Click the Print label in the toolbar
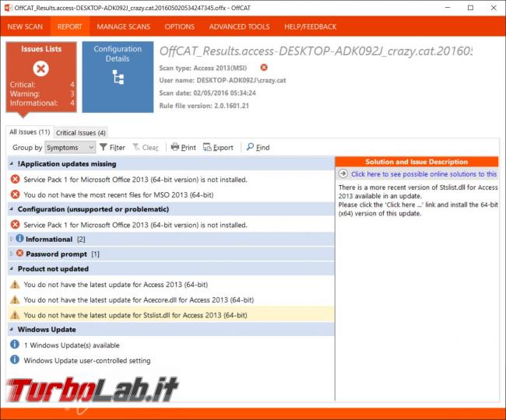This screenshot has width=506, height=420. [x=188, y=148]
